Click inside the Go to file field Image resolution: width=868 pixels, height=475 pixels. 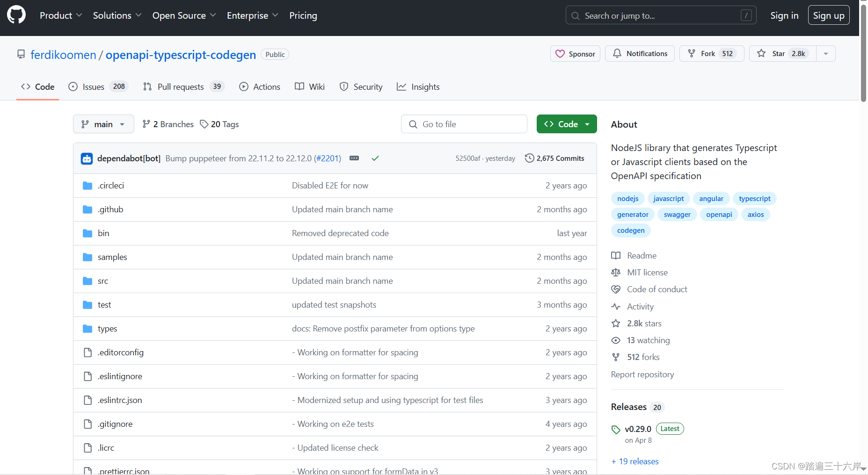pyautogui.click(x=463, y=124)
